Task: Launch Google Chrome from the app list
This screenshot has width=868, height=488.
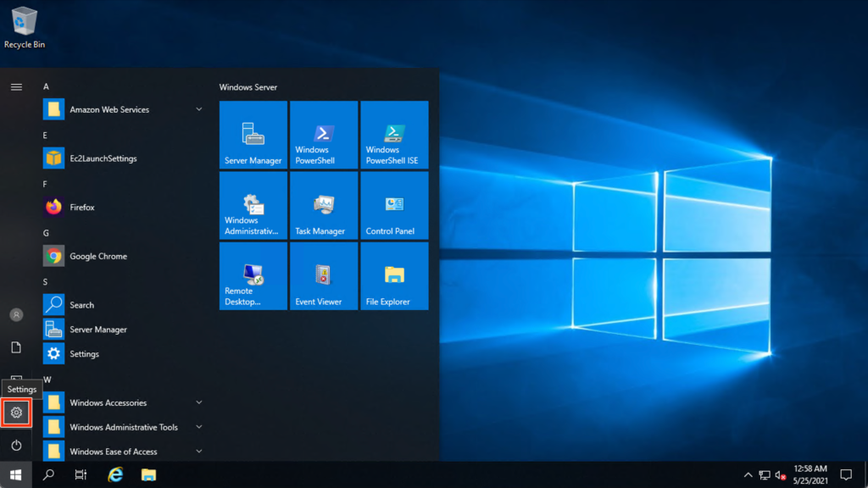Action: coord(124,256)
